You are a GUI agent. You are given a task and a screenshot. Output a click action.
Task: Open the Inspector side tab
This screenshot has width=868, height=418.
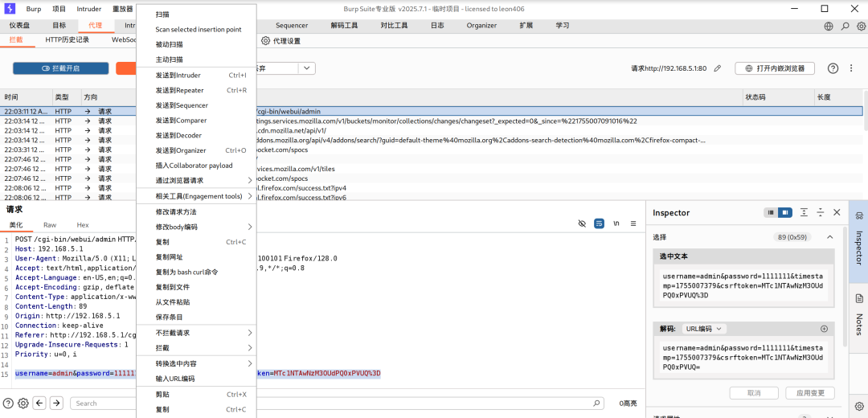(x=858, y=241)
